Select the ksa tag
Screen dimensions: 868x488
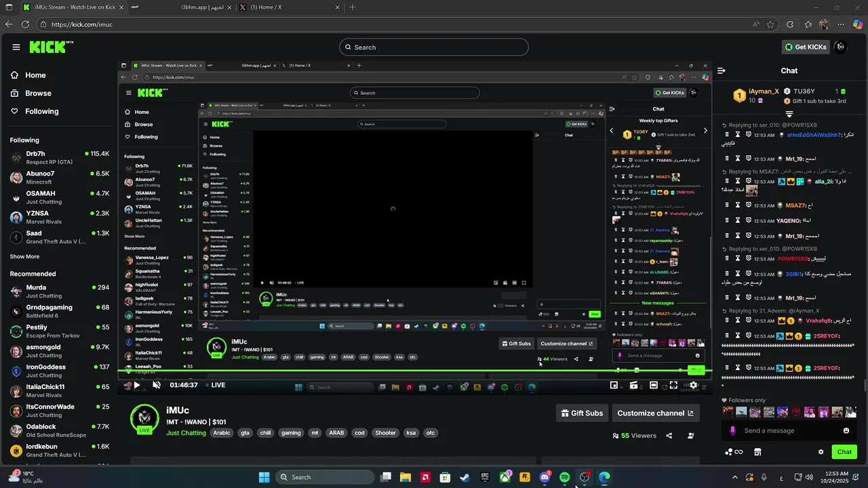(x=411, y=433)
